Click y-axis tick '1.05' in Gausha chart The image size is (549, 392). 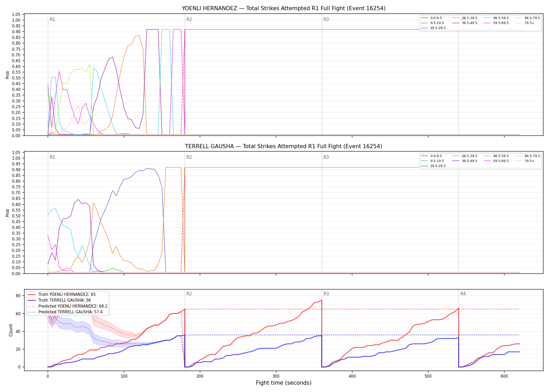pos(16,152)
